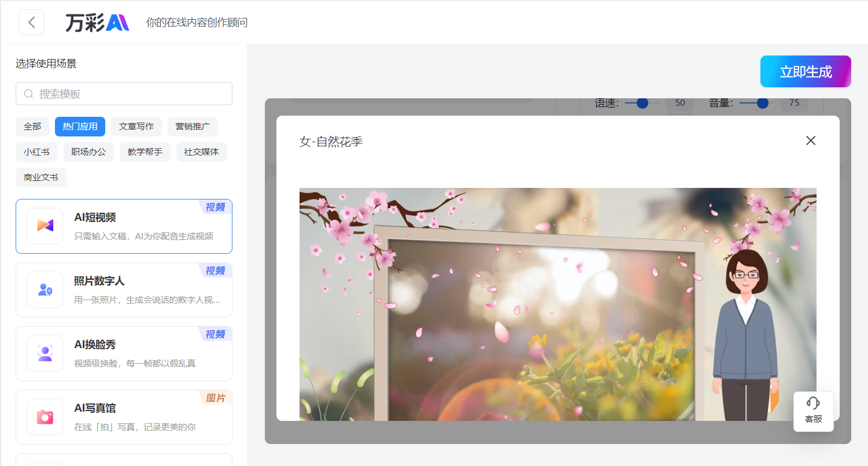Switch to 小红书 category
This screenshot has height=466, width=868.
point(36,152)
